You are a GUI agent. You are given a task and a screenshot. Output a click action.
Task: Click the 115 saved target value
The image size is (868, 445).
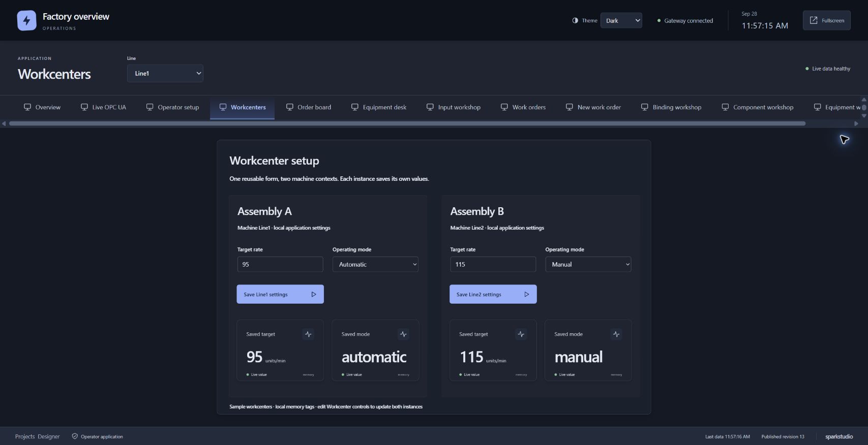pyautogui.click(x=471, y=357)
